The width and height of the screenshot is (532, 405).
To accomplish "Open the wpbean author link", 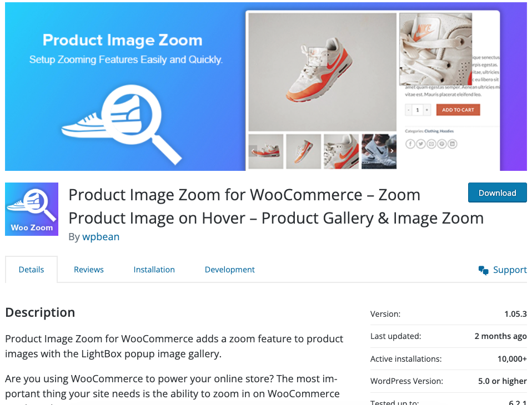I will (x=101, y=236).
